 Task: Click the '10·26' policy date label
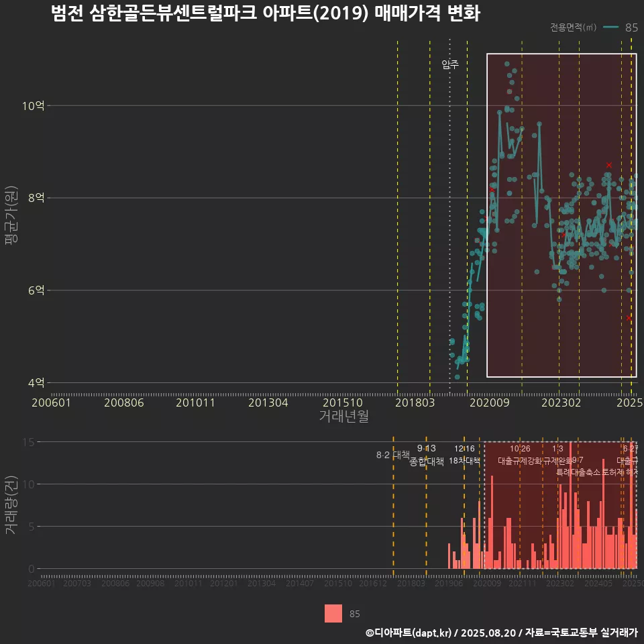point(520,449)
